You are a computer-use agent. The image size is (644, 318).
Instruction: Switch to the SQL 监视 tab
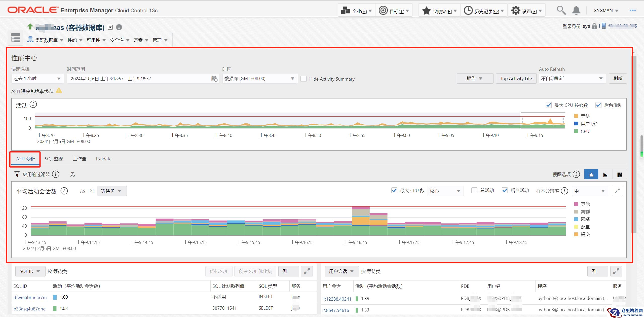[54, 159]
